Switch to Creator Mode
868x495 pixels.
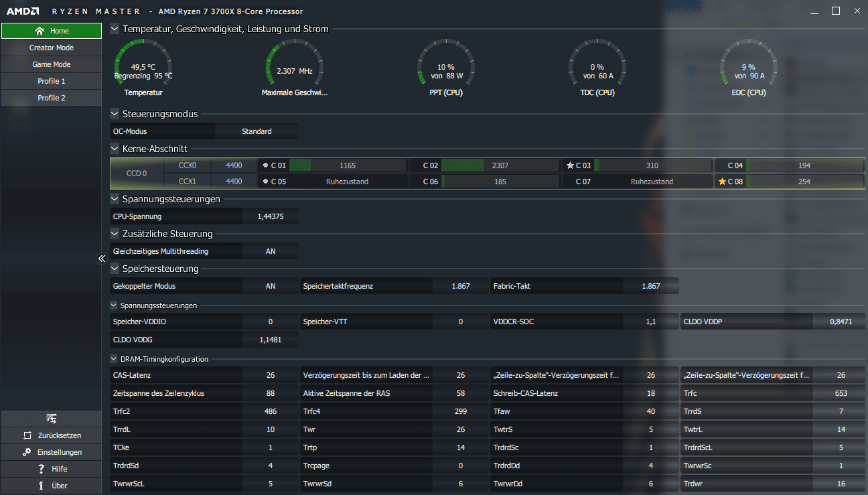52,48
